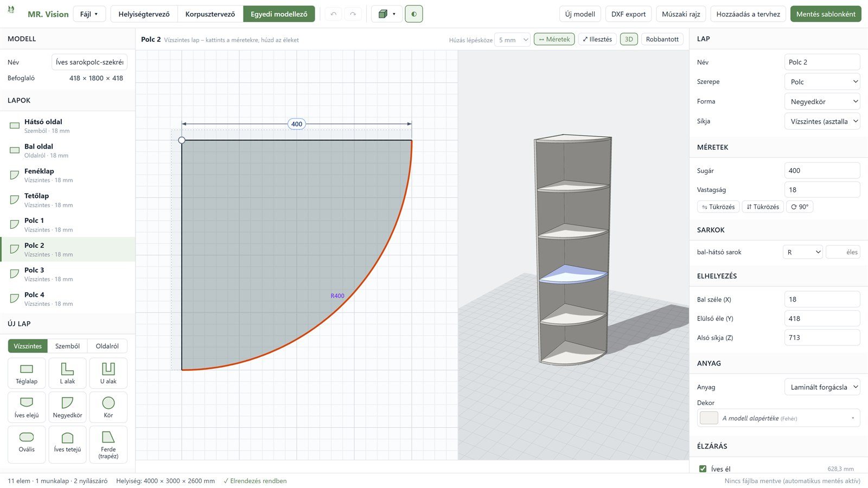868x488 pixels.
Task: Add an L alak shape panel
Action: (67, 373)
